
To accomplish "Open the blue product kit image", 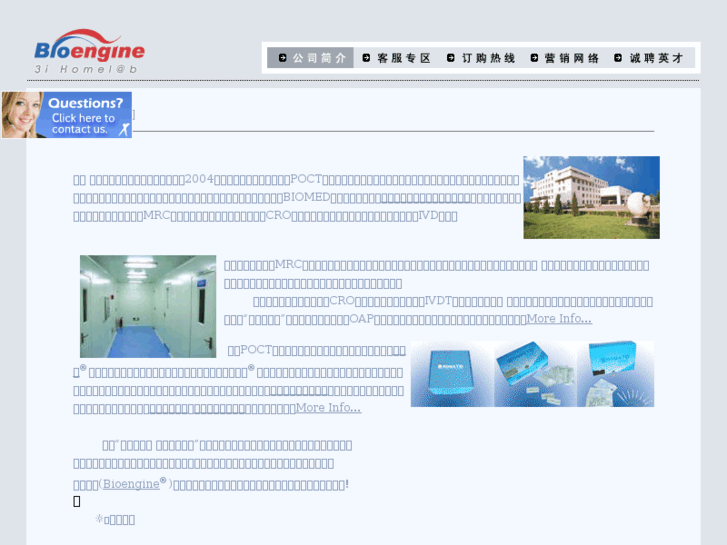I will (532, 374).
